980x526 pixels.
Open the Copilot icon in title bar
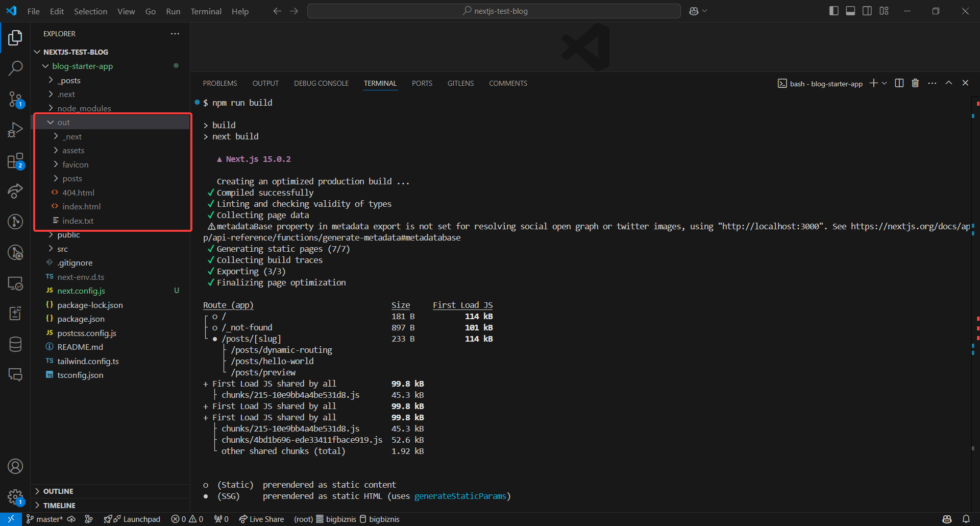(694, 11)
